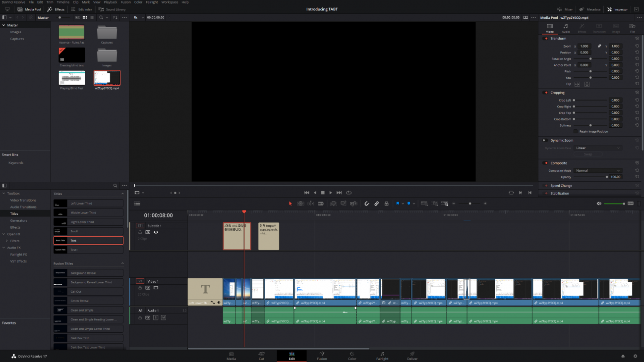This screenshot has width=644, height=362.
Task: Solo the Audio 1 track
Action: (x=155, y=317)
